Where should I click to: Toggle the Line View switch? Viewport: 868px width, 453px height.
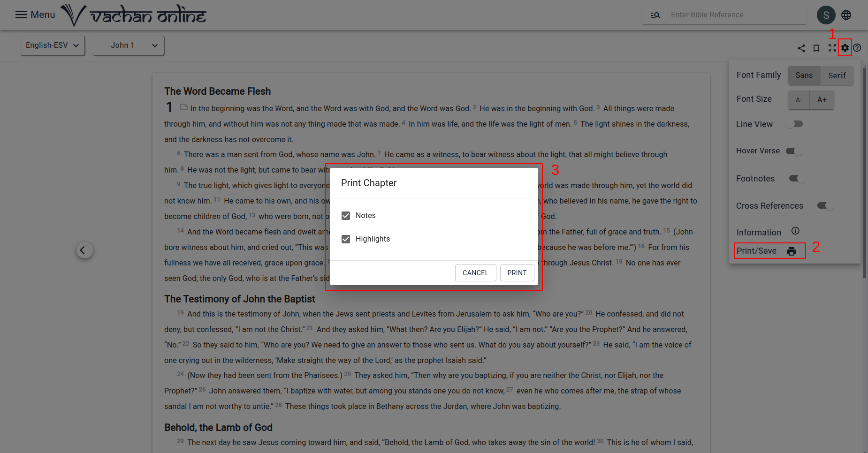pos(795,124)
